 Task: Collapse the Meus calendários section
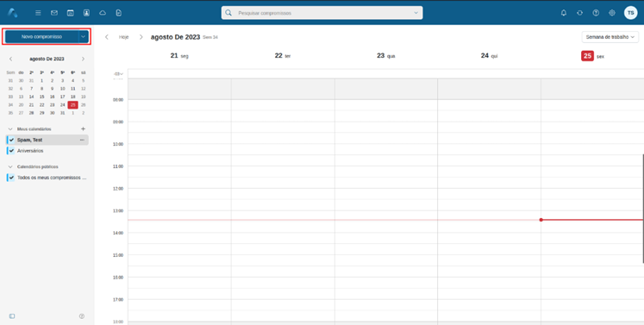pos(10,129)
